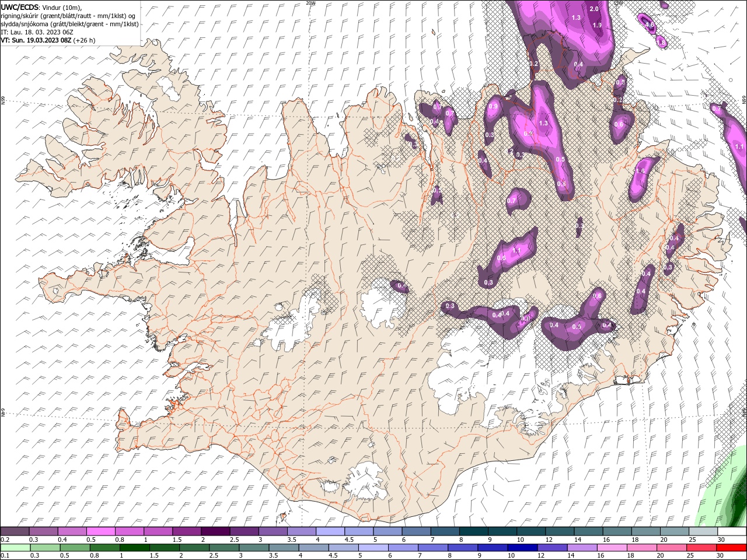This screenshot has height=560, width=747.
Task: Click the 8–9 blue rain swatch
Action: click(x=462, y=547)
